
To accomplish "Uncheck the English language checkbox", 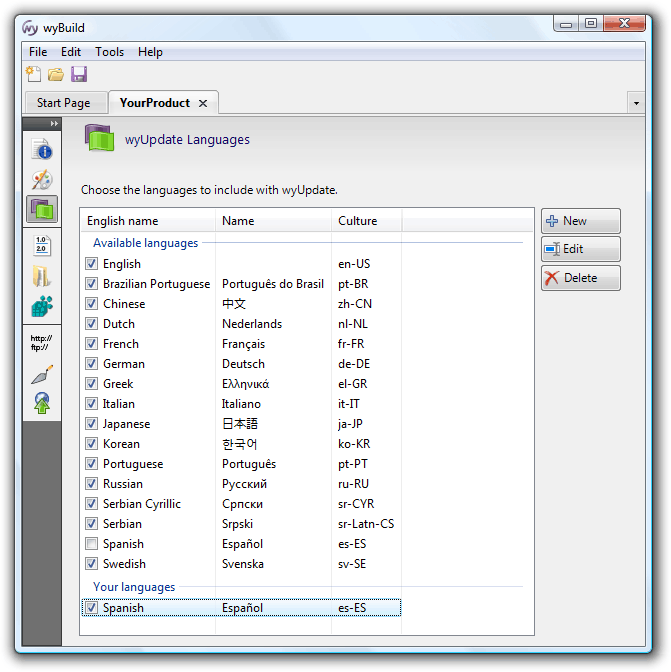I will coord(91,263).
